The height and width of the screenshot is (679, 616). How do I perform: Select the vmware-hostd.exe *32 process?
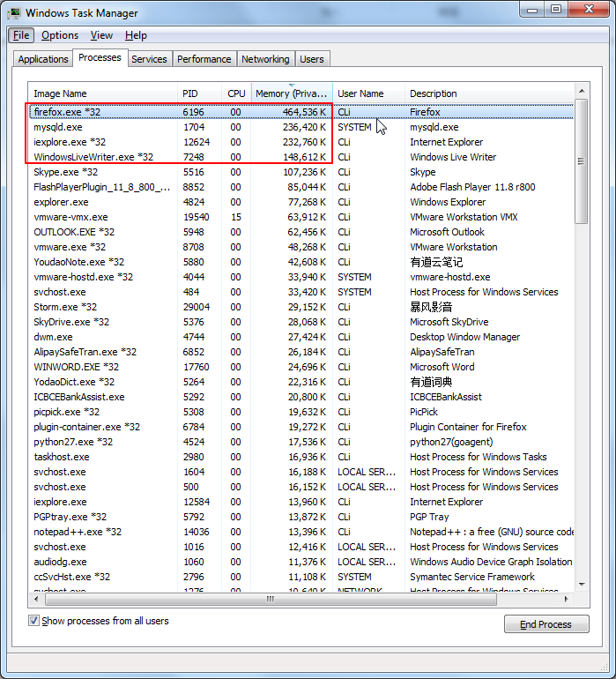tap(301, 277)
